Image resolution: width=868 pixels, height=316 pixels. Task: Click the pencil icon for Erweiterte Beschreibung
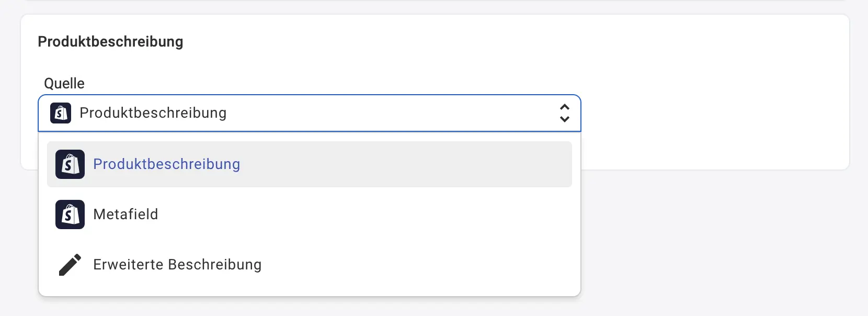pos(70,265)
